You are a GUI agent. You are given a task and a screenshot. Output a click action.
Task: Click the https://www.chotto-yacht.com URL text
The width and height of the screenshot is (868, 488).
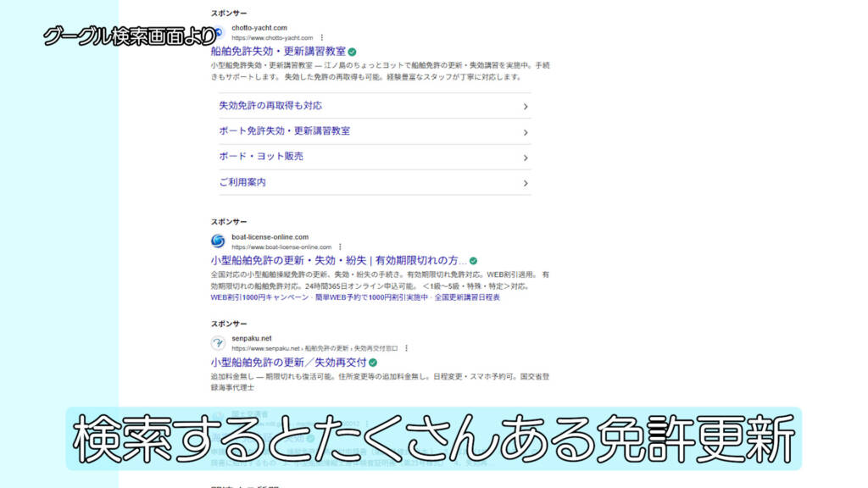click(272, 37)
